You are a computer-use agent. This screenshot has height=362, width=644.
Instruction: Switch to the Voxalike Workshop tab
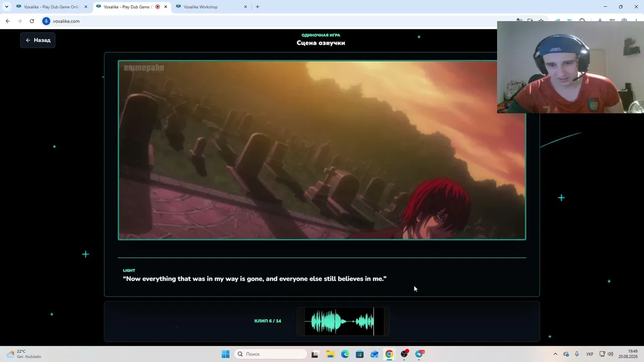pos(211,7)
